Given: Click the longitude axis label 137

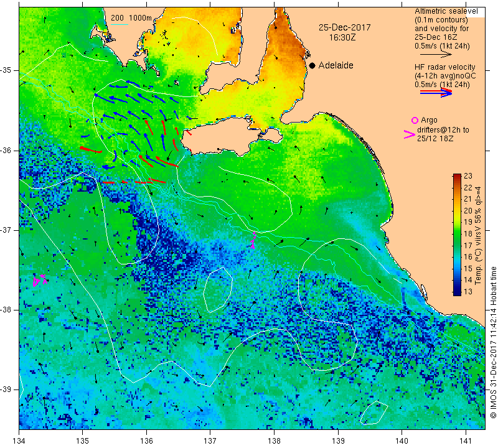Looking at the screenshot, I should click(x=210, y=441).
